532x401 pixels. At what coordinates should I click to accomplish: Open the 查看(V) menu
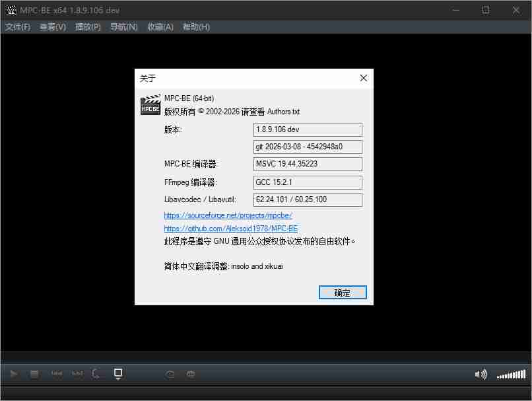tap(53, 27)
